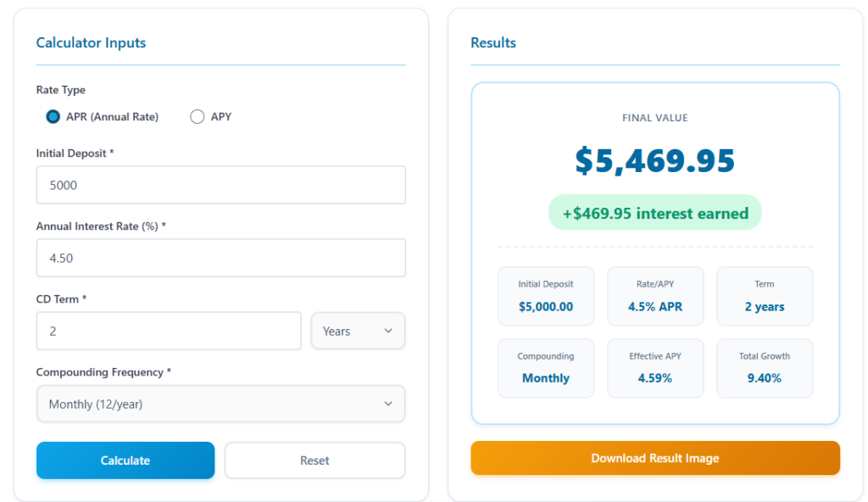868x502 pixels.
Task: Click the Calculator Inputs section heading
Action: [x=91, y=42]
